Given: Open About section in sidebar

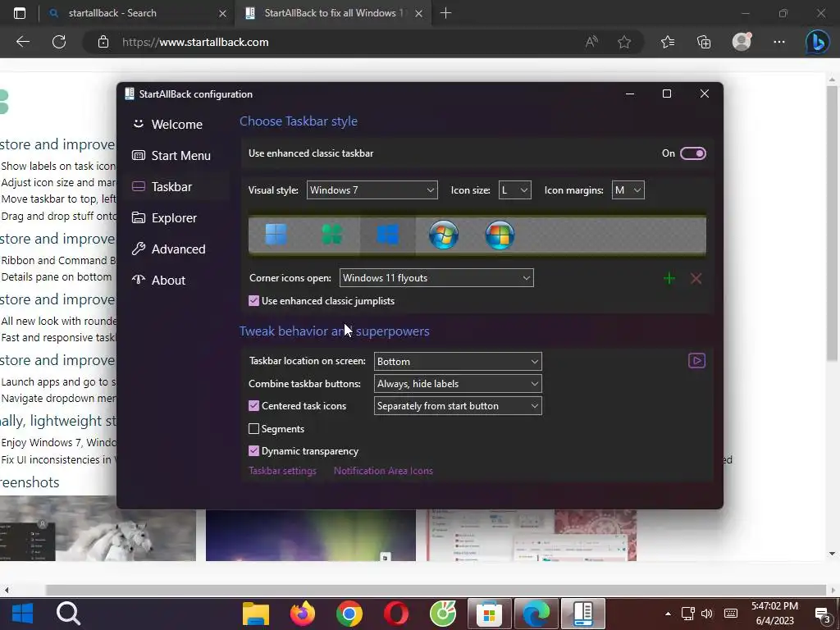Looking at the screenshot, I should tap(176, 280).
